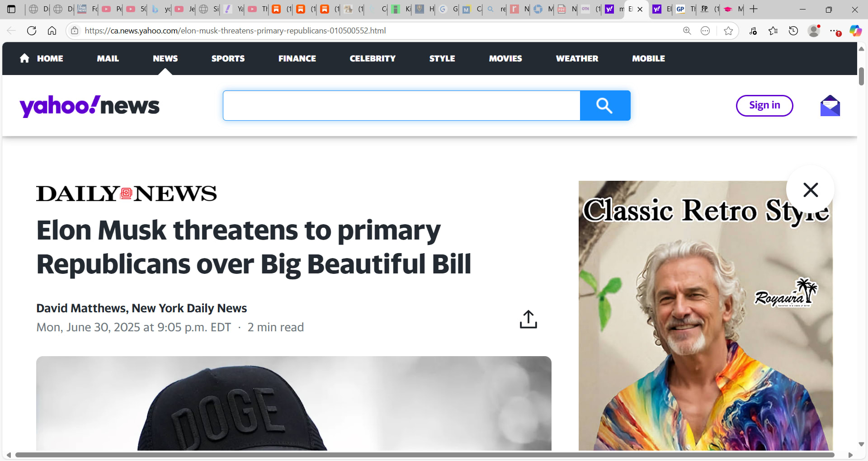The image size is (868, 461).
Task: Close the active Elon Musk article tab
Action: 640,9
